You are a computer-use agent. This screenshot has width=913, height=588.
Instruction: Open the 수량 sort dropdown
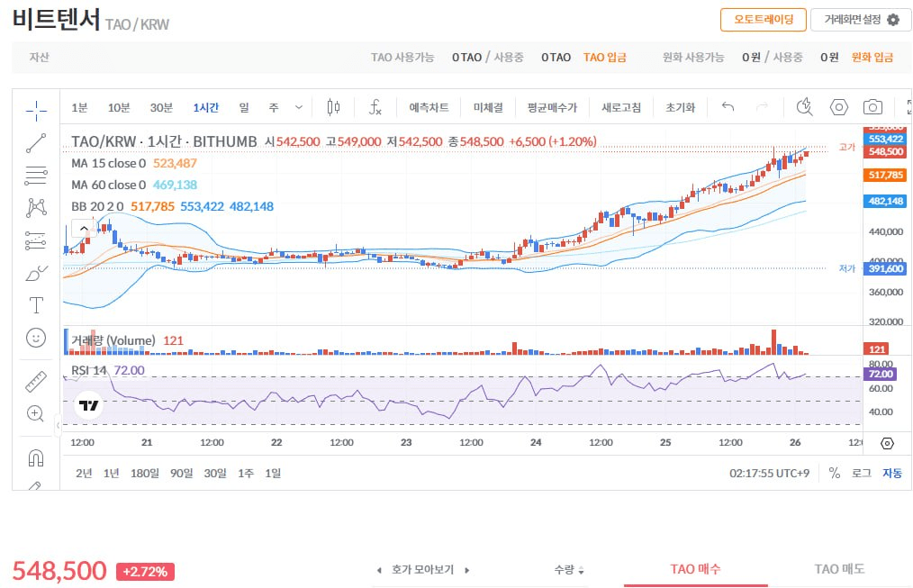569,570
